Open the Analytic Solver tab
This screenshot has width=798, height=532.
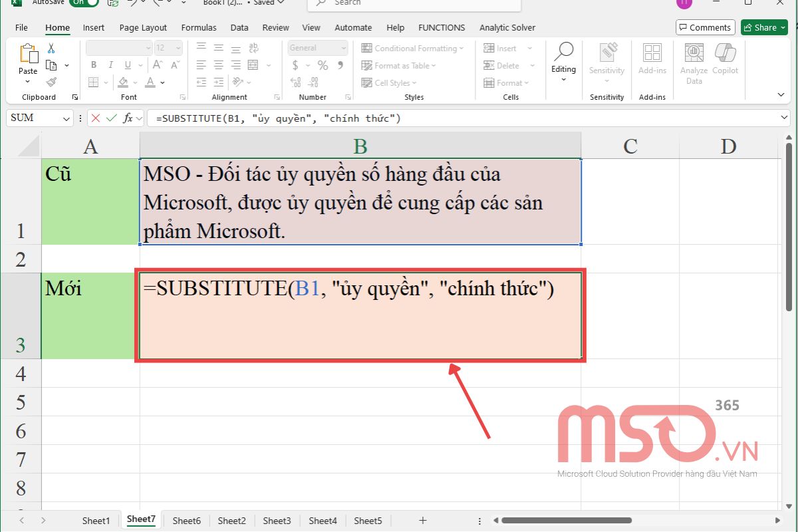(x=507, y=27)
